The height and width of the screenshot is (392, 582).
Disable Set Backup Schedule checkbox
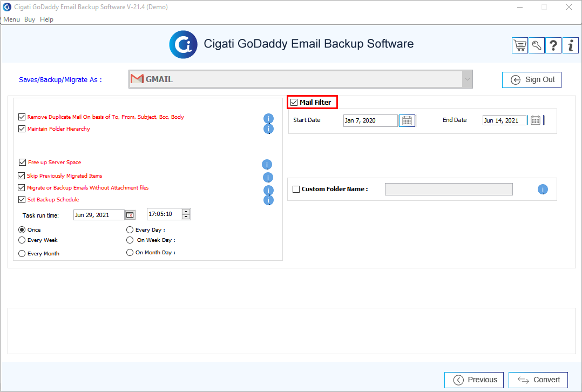pos(22,199)
